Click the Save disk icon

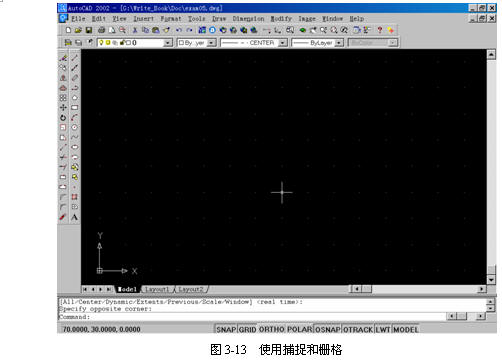point(89,30)
